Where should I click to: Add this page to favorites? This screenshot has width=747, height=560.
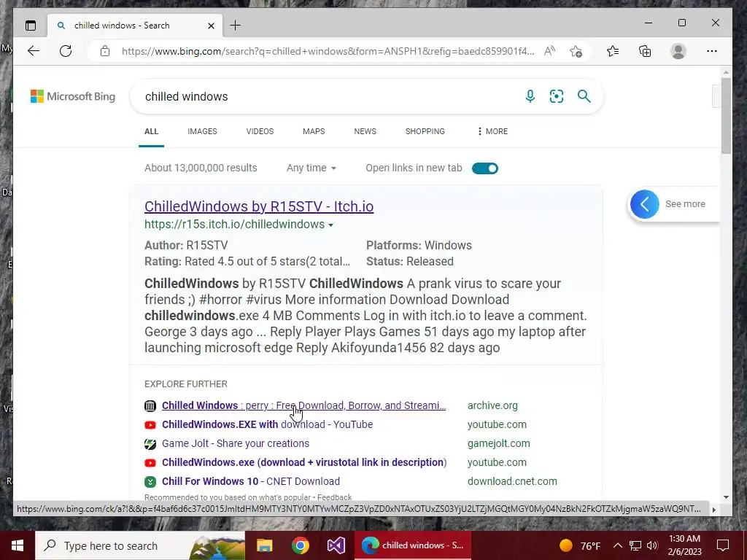[576, 51]
